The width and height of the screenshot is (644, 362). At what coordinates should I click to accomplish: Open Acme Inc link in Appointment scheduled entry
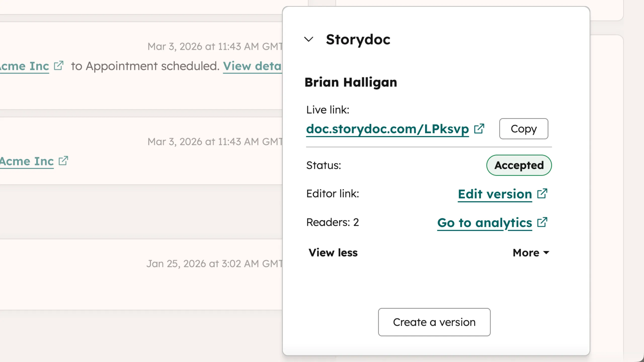[24, 66]
